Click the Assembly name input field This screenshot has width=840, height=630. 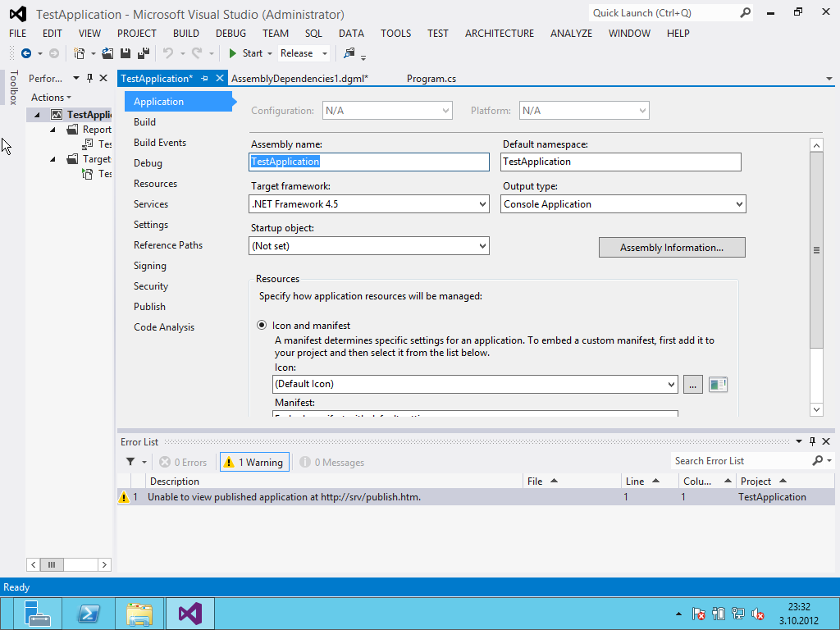click(369, 162)
